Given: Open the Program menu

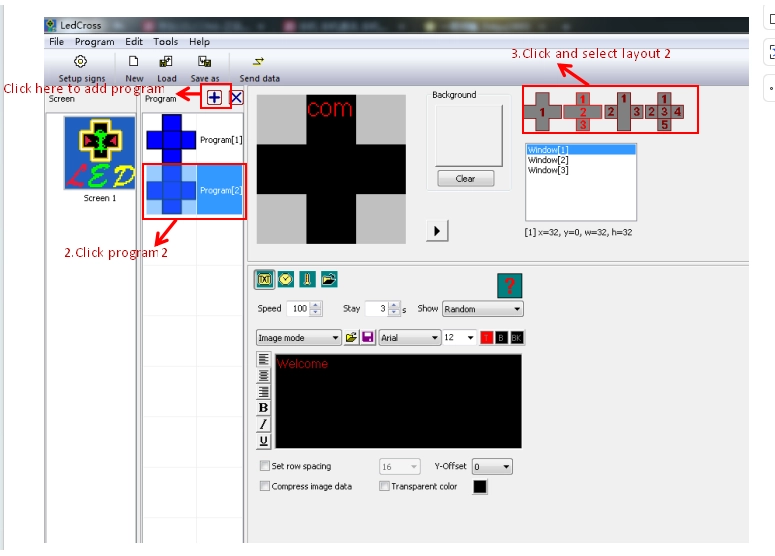Looking at the screenshot, I should tap(94, 42).
